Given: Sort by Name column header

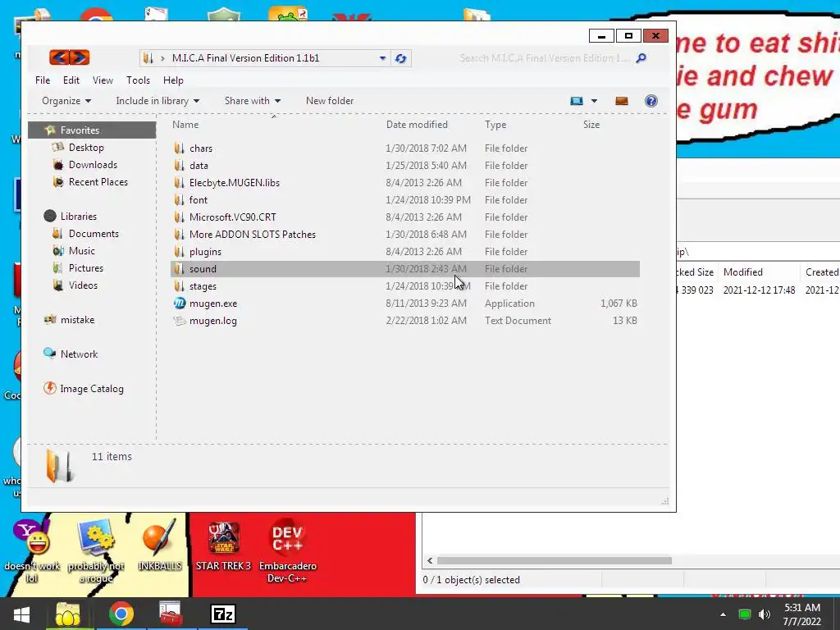Looking at the screenshot, I should click(185, 125).
